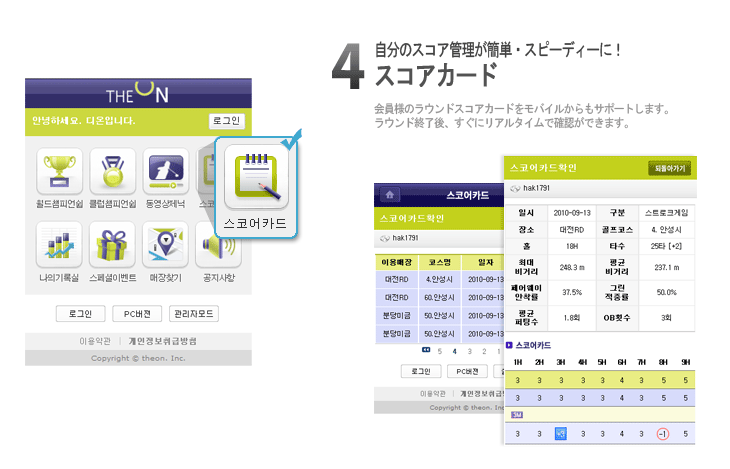Click the blue highlighted score cell on hole 3
730x469 pixels.
pos(560,433)
